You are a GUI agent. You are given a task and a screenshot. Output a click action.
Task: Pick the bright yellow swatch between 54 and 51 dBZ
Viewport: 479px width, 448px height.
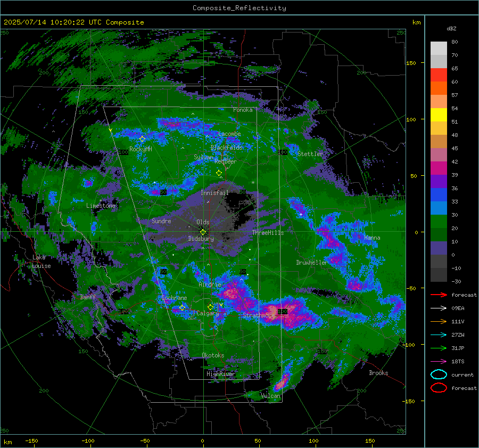[439, 115]
